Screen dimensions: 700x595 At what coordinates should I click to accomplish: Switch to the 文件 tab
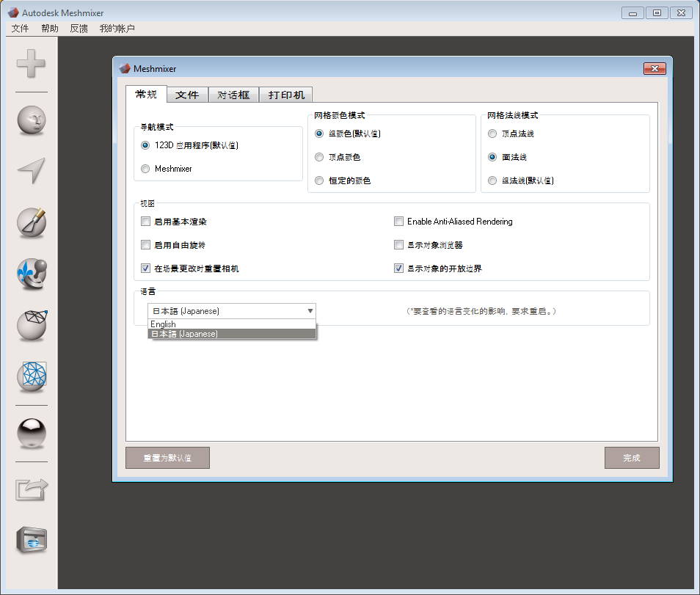pos(187,95)
